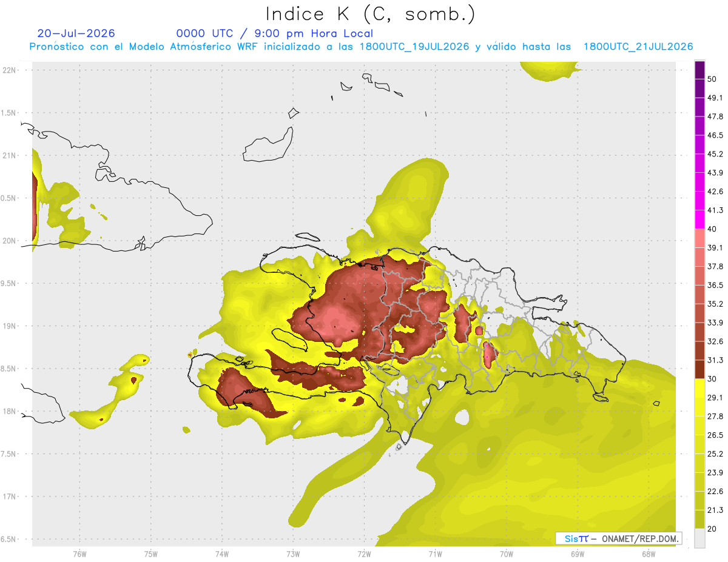728x562 pixels.
Task: Pick the light gray swatch below 20
Action: pos(699,538)
